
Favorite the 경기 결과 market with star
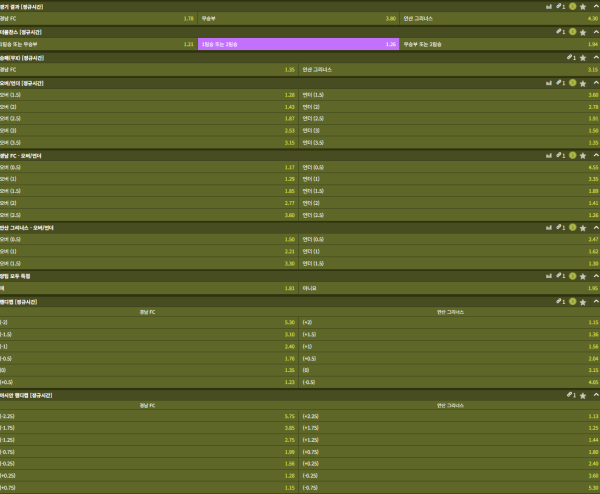[583, 6]
